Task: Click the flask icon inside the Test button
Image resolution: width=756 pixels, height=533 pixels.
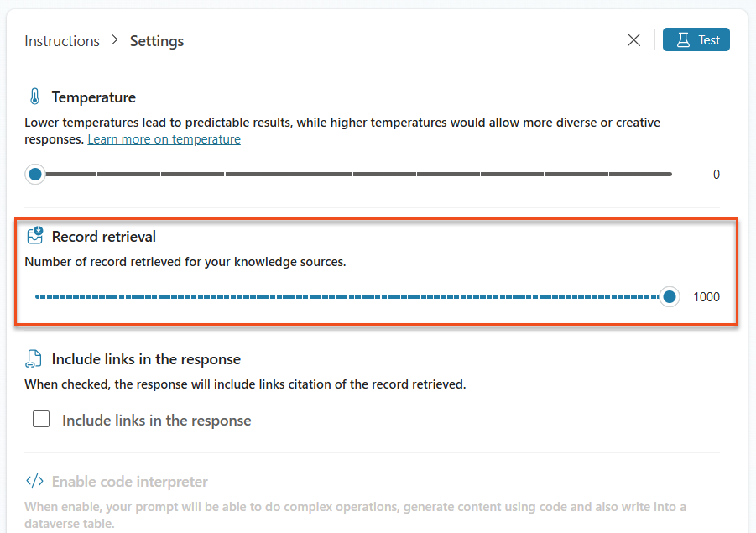Action: tap(683, 39)
